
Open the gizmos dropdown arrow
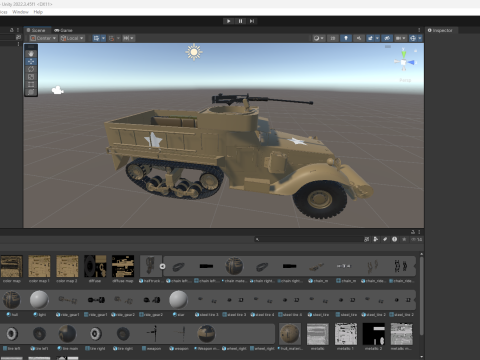point(420,38)
